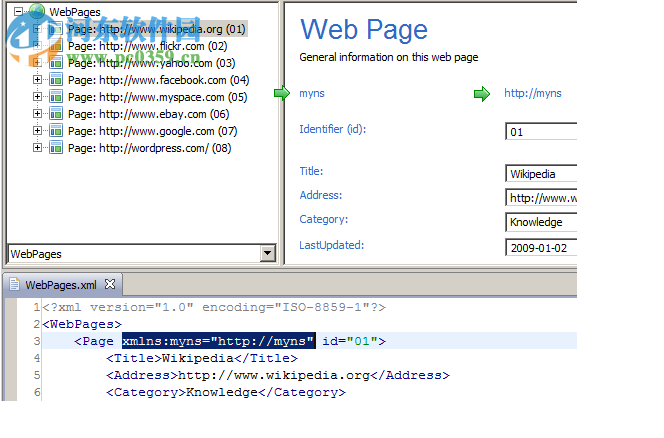Click the xml version declaration on line 1
This screenshot has width=664, height=438.
click(214, 307)
